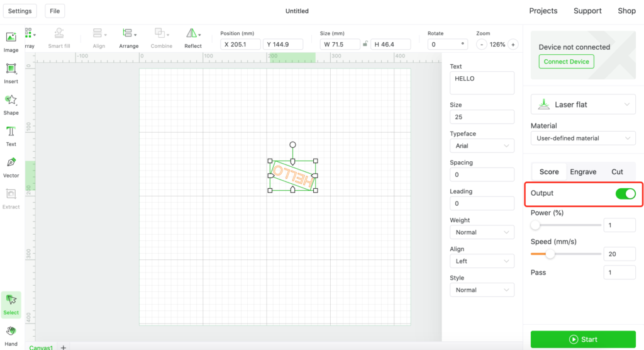Open the Insert tool
Image resolution: width=644 pixels, height=350 pixels.
click(x=11, y=73)
